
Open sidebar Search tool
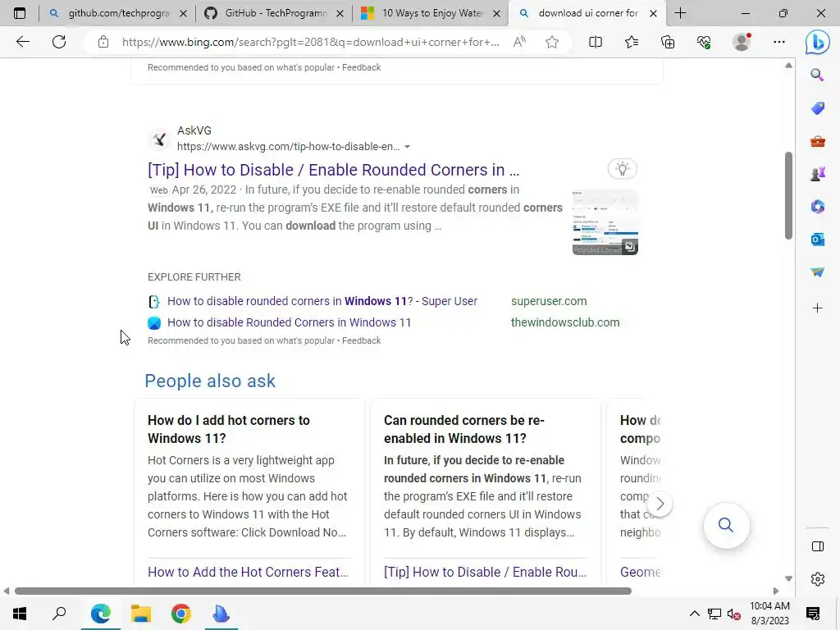pyautogui.click(x=817, y=75)
